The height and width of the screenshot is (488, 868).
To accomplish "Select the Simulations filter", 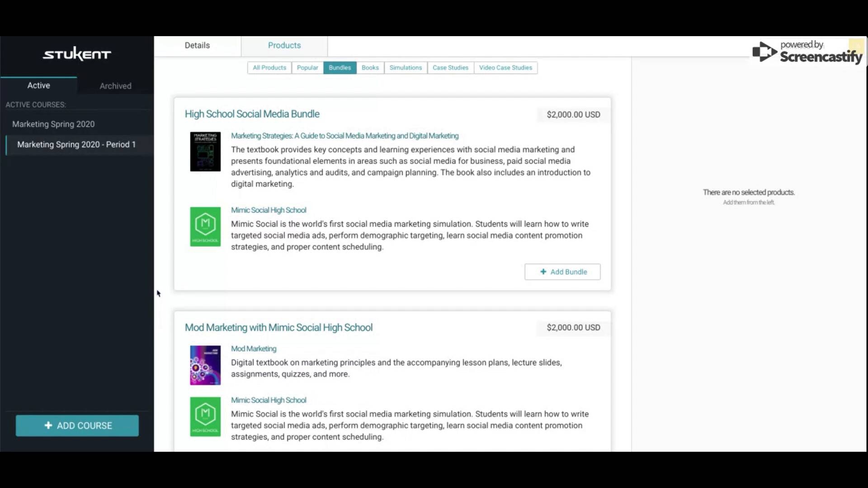I will click(405, 67).
